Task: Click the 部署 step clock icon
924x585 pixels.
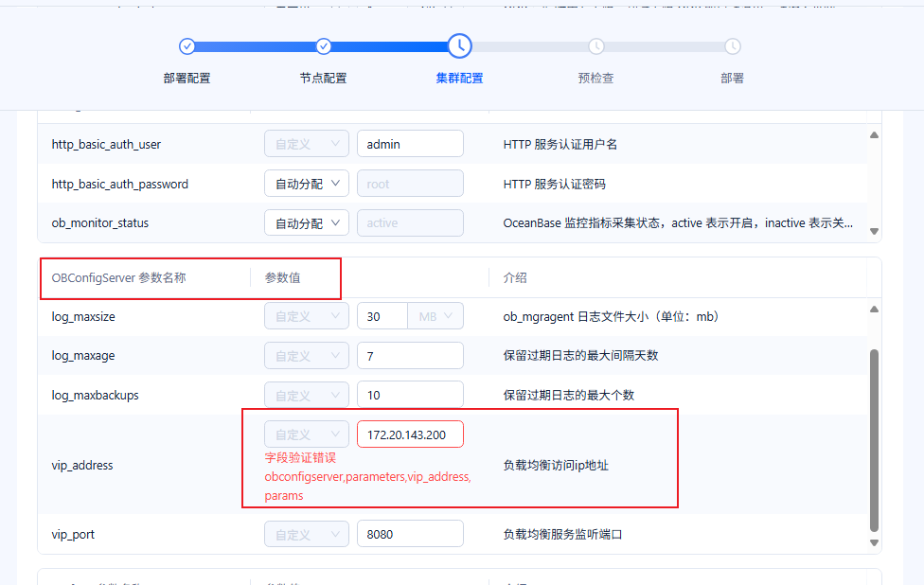Action: click(733, 46)
